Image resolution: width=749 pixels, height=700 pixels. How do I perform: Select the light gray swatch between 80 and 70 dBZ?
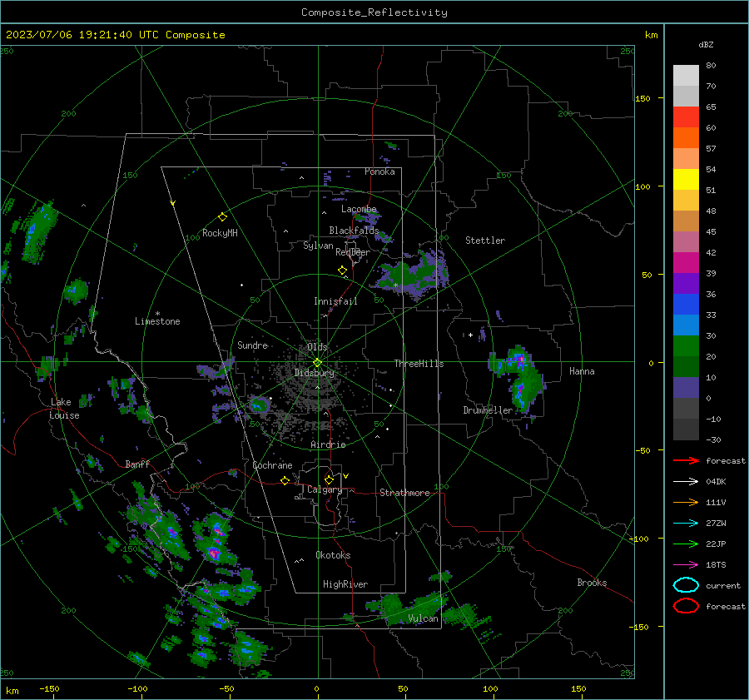(x=686, y=76)
